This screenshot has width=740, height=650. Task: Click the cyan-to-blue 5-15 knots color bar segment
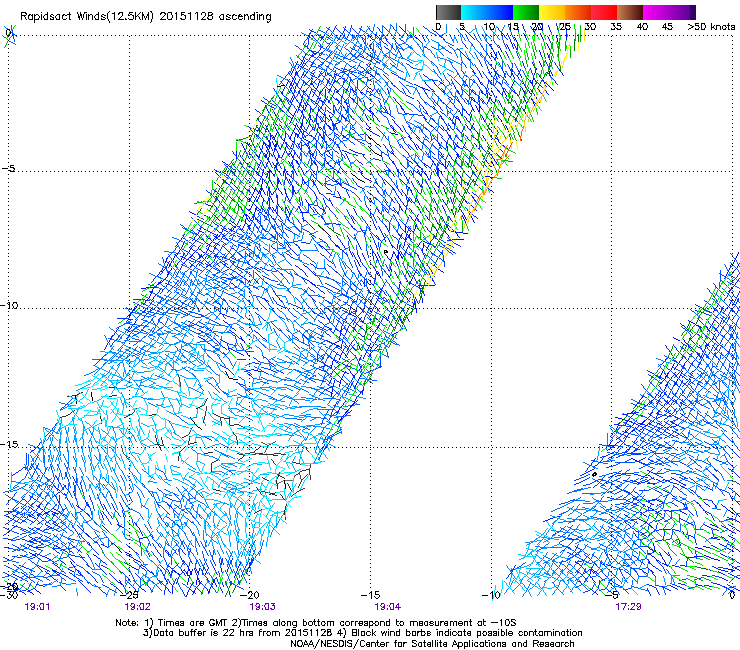487,12
